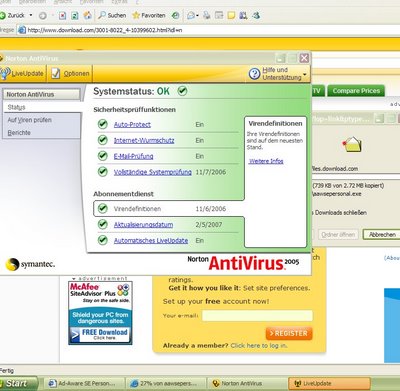Click the Hilfe question mark icon

tap(254, 74)
